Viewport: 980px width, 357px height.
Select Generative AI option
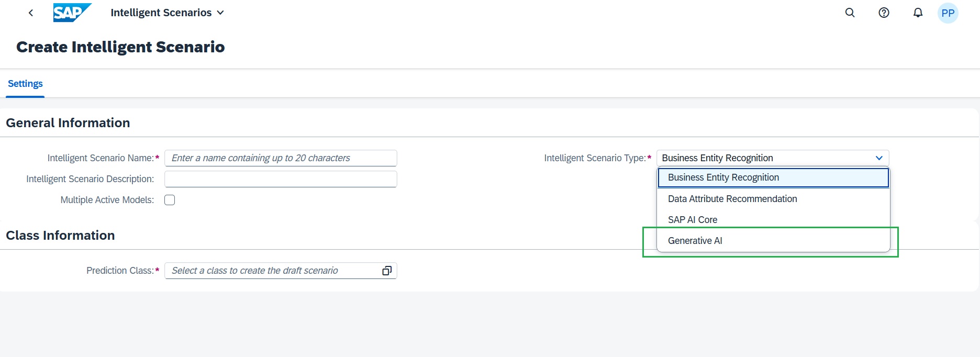[773, 241]
